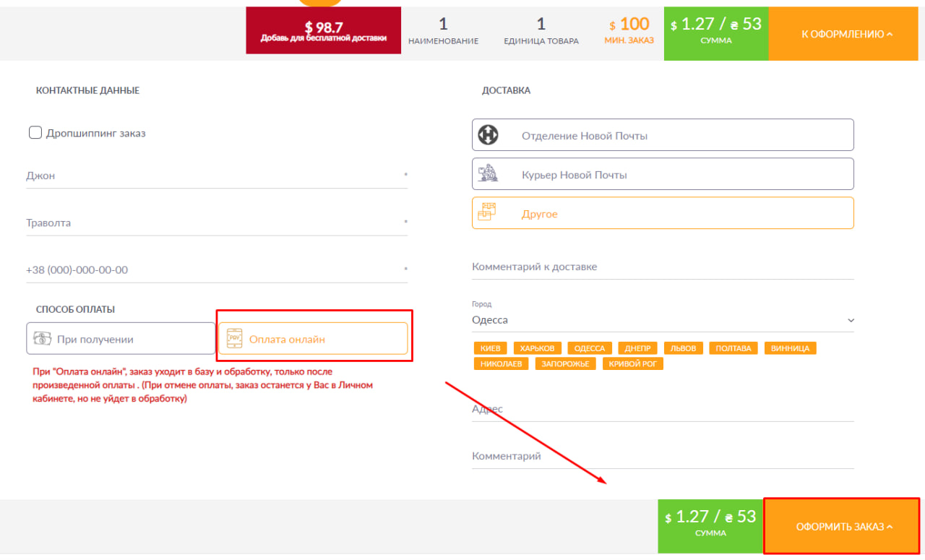Viewport: 925px width, 560px height.
Task: Click the red free-delivery $98.7 banner
Action: tap(323, 31)
